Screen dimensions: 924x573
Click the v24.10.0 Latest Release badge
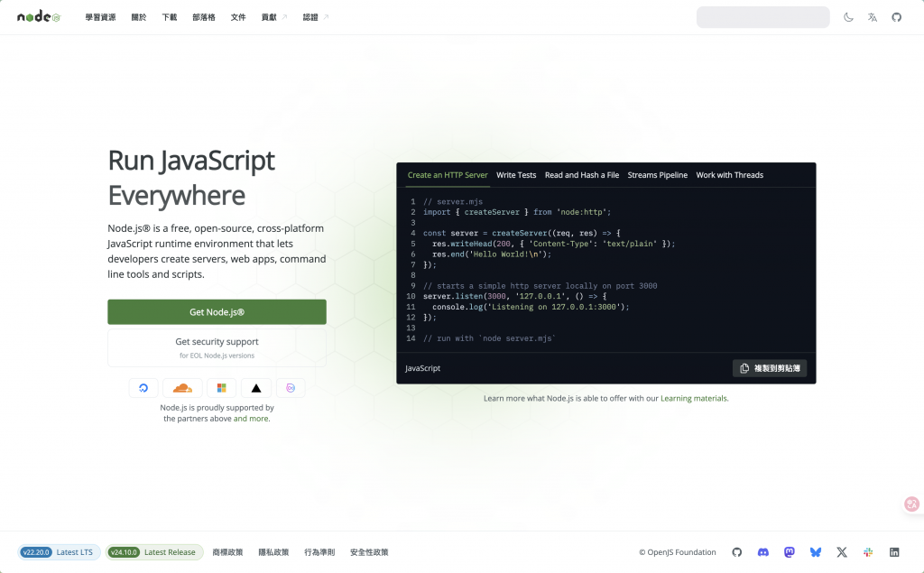click(154, 552)
